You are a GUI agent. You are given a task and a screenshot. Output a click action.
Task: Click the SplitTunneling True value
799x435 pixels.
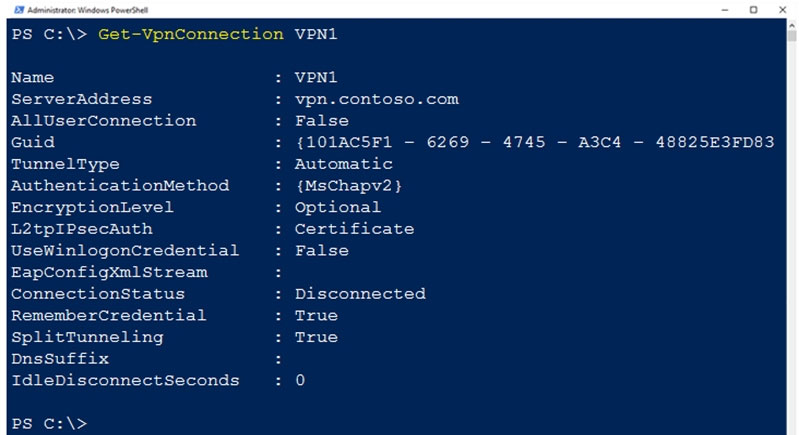[316, 337]
